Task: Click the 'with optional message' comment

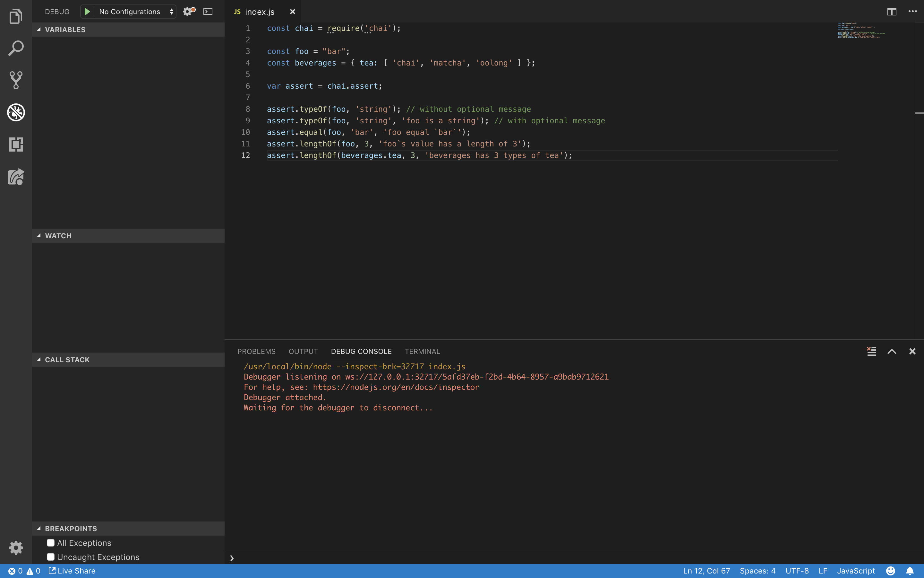Action: (550, 121)
